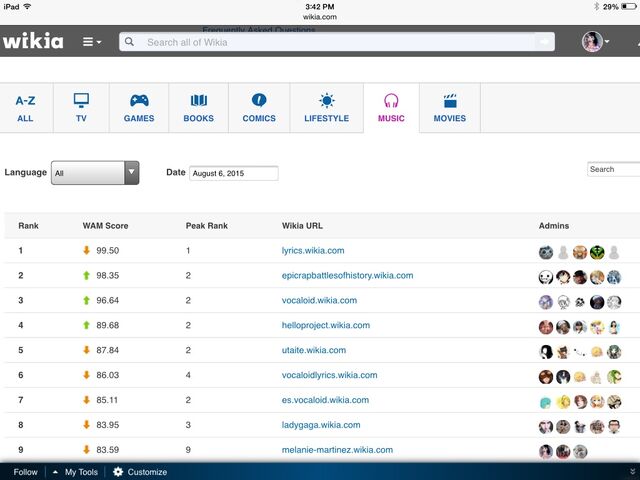Open vocaloidlyrics.wikia.com link
The height and width of the screenshot is (480, 640).
[329, 375]
